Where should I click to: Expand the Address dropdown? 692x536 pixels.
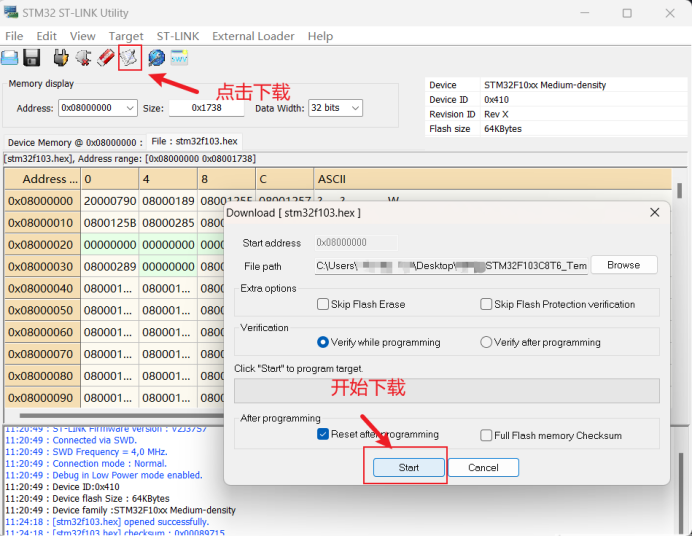click(x=130, y=108)
